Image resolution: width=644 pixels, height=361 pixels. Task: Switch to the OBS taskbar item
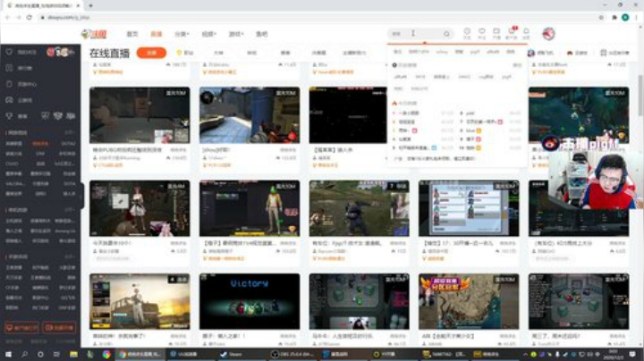coord(292,354)
